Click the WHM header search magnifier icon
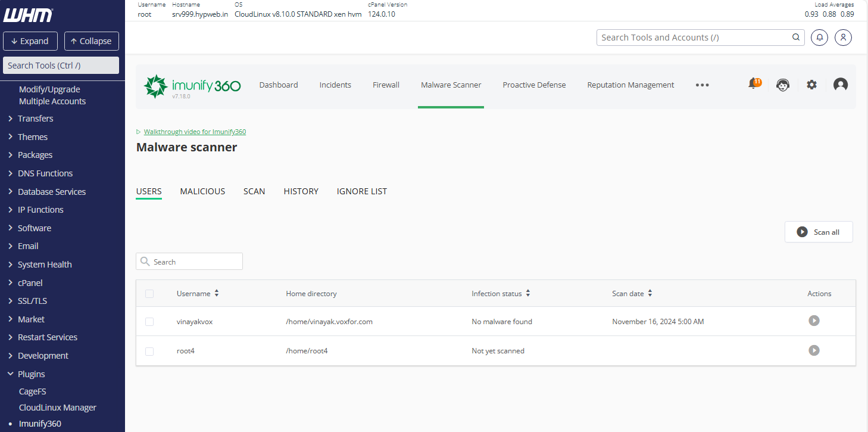The image size is (868, 432). (x=796, y=37)
